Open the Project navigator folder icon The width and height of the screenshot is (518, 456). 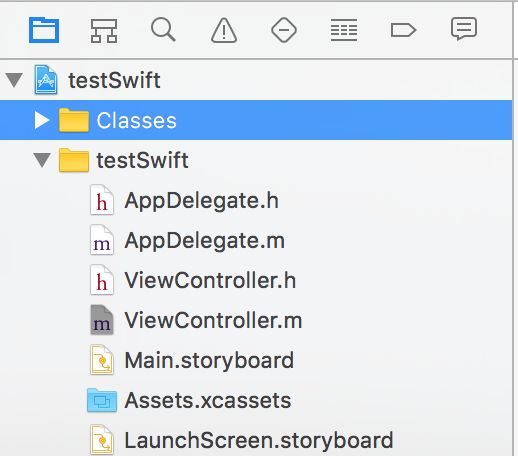pos(44,31)
